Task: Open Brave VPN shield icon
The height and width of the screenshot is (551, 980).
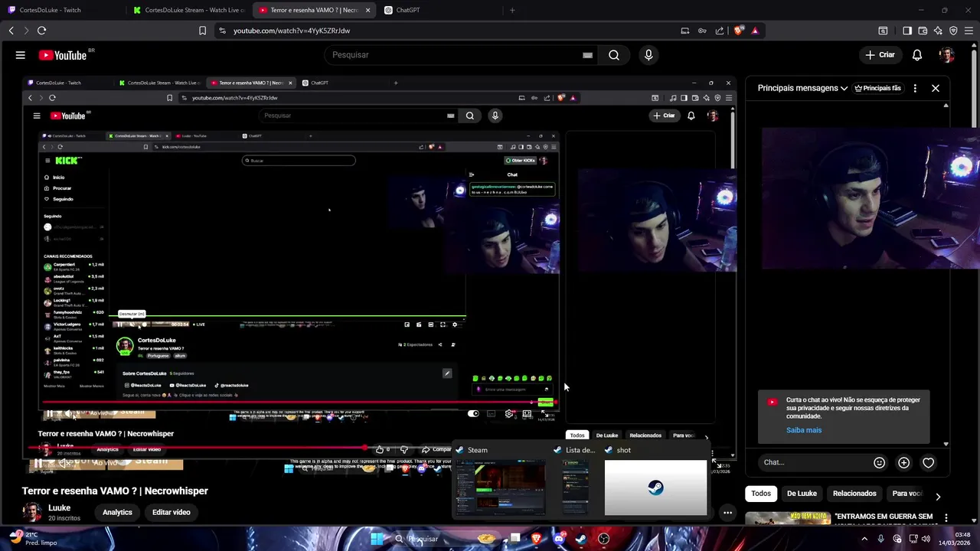Action: [953, 31]
